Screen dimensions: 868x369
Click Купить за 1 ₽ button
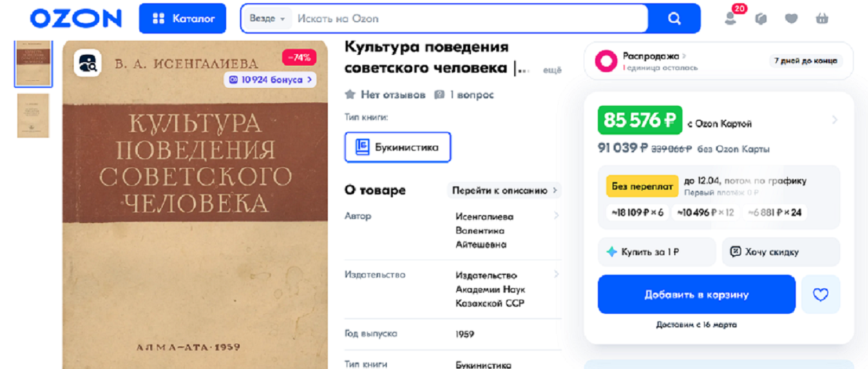[x=657, y=252]
